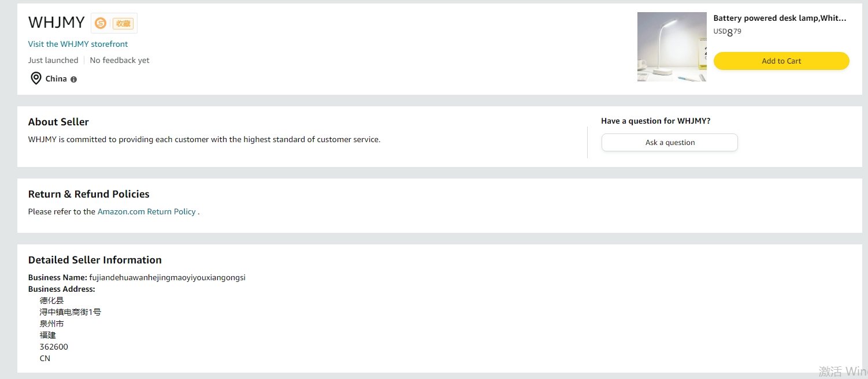
Task: Click the China country label
Action: [x=56, y=79]
